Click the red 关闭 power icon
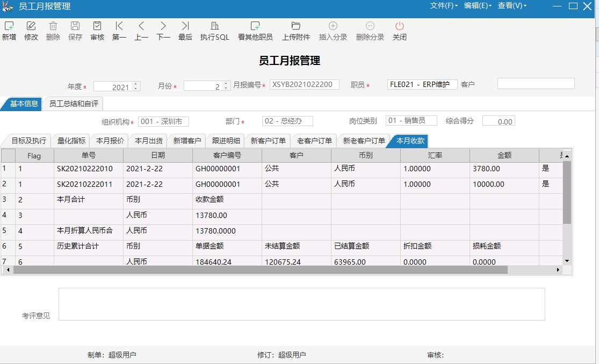Viewport: 599px width, 364px height. point(400,26)
